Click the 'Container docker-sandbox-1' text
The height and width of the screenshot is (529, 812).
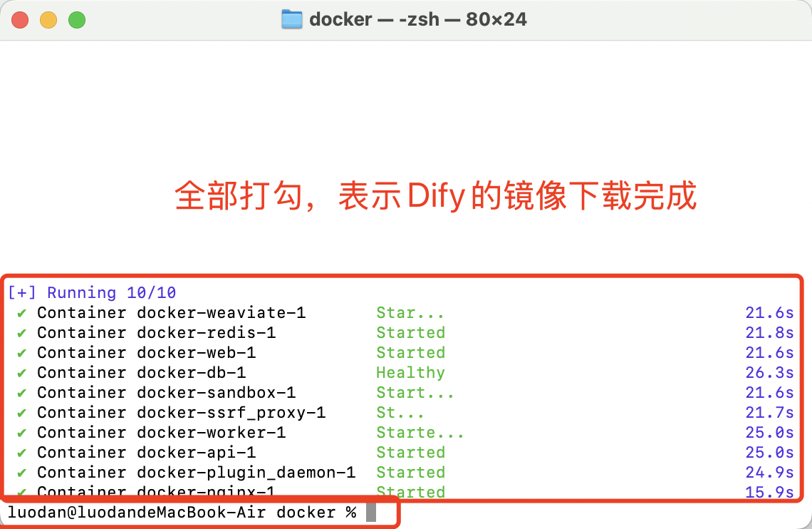(166, 393)
